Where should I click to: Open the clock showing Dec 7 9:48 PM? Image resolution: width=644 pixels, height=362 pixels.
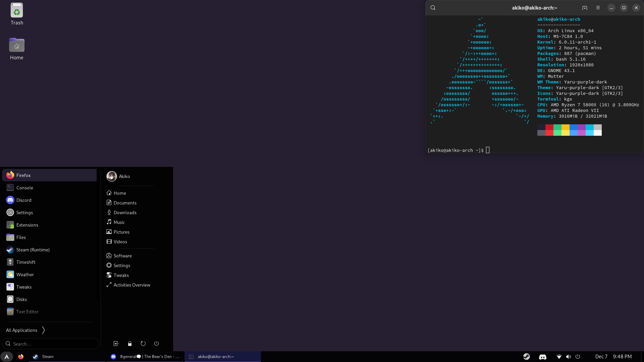613,357
